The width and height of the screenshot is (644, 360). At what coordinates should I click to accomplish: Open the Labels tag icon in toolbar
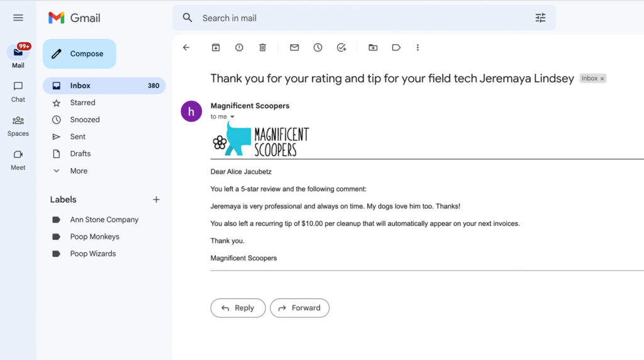coord(396,47)
